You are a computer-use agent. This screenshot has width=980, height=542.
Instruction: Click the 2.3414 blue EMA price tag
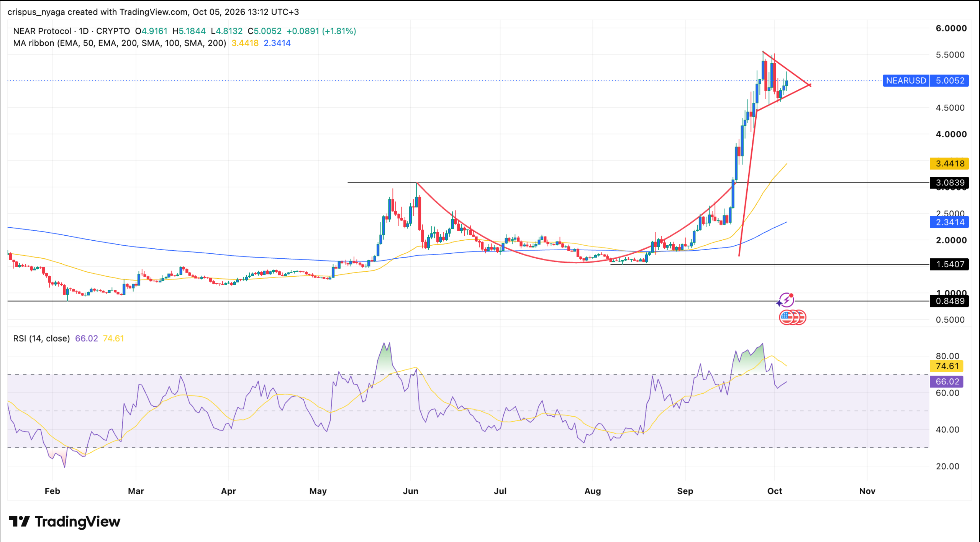pos(949,222)
